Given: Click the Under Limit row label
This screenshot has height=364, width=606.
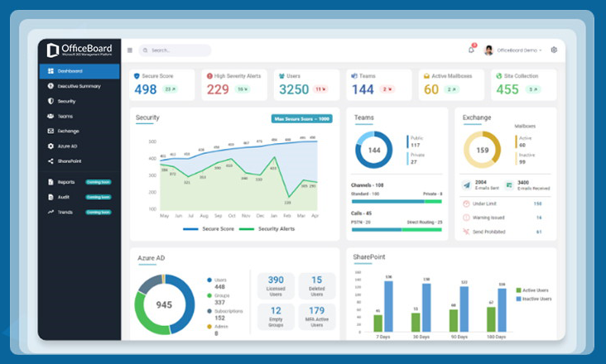Looking at the screenshot, I should coord(484,204).
